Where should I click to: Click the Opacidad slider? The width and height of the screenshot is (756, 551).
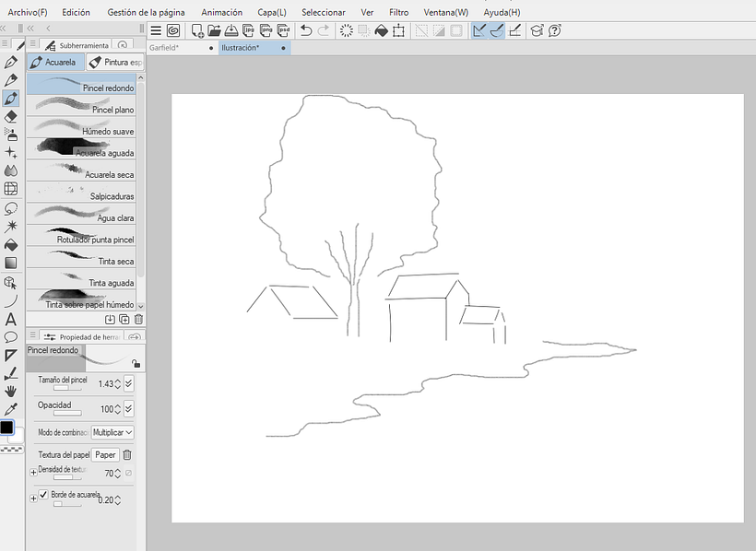pos(67,413)
